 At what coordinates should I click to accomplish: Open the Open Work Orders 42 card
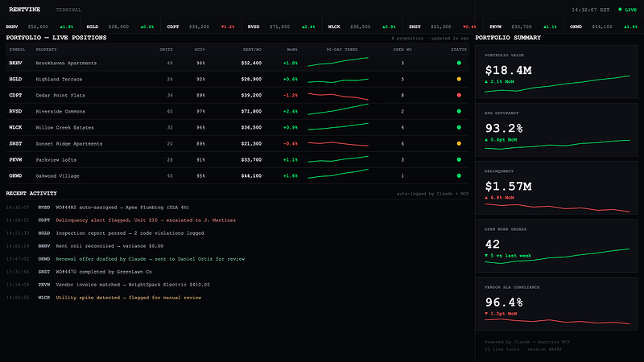[x=556, y=246]
